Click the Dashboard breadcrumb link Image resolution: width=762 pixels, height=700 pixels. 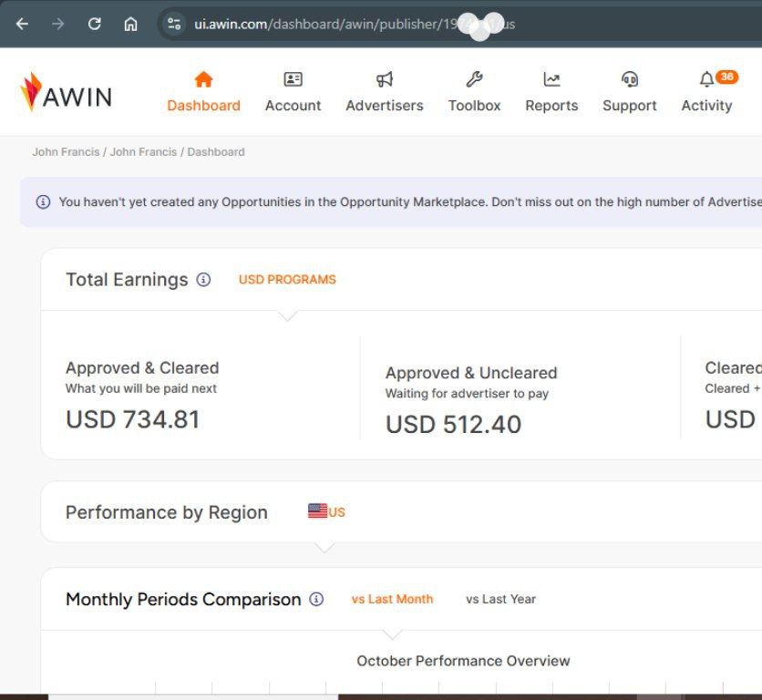tap(216, 151)
